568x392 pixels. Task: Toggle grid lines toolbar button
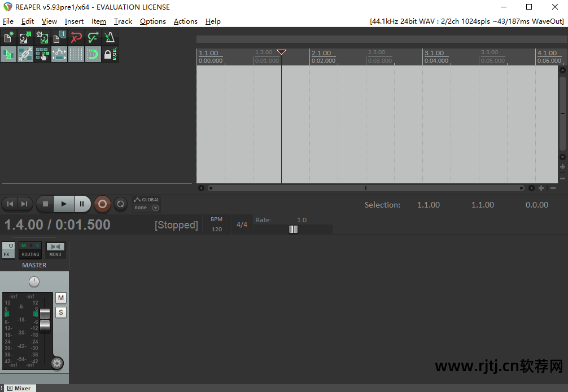click(76, 55)
